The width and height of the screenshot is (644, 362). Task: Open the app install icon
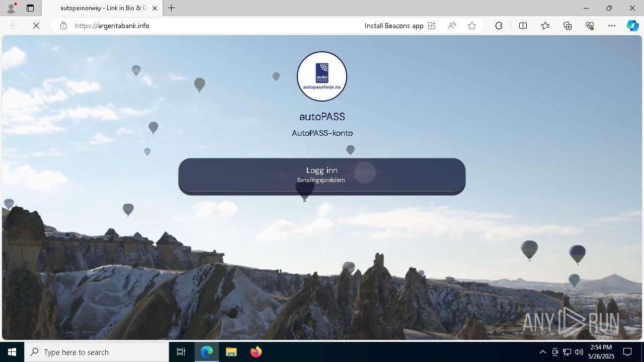[432, 26]
